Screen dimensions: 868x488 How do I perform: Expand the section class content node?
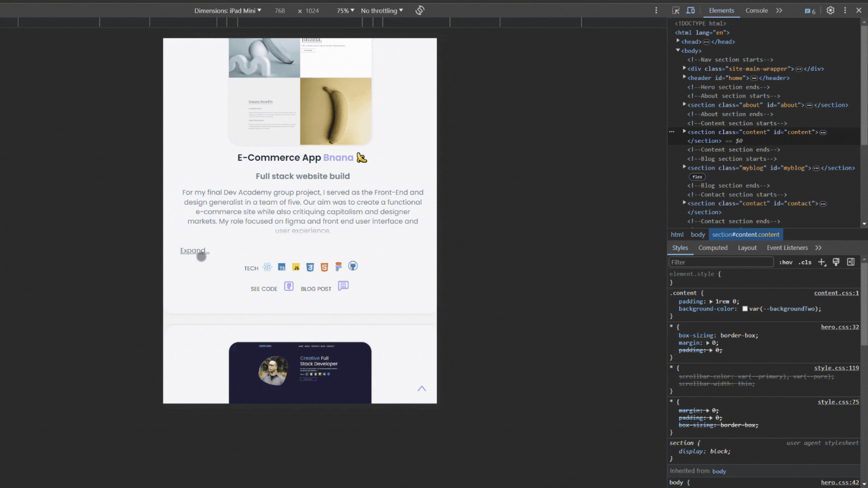click(x=684, y=131)
